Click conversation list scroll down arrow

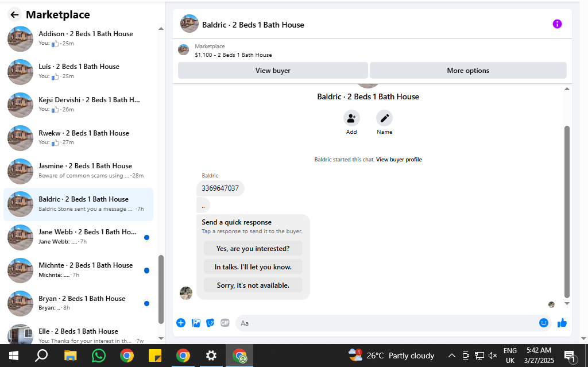(x=161, y=338)
